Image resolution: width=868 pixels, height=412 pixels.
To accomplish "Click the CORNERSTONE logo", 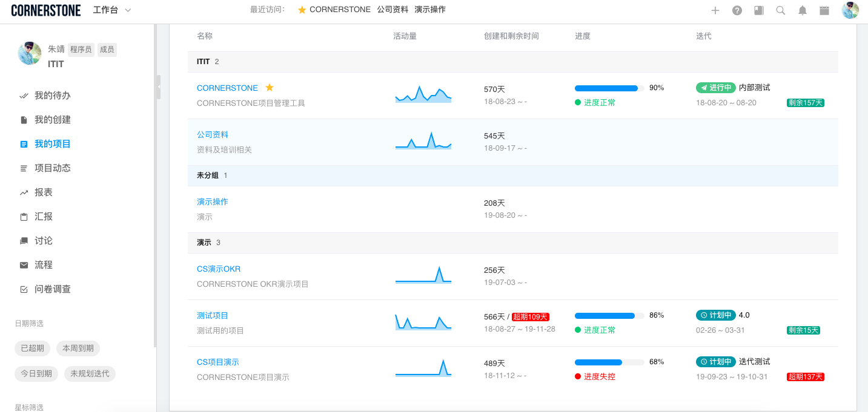I will coord(45,10).
